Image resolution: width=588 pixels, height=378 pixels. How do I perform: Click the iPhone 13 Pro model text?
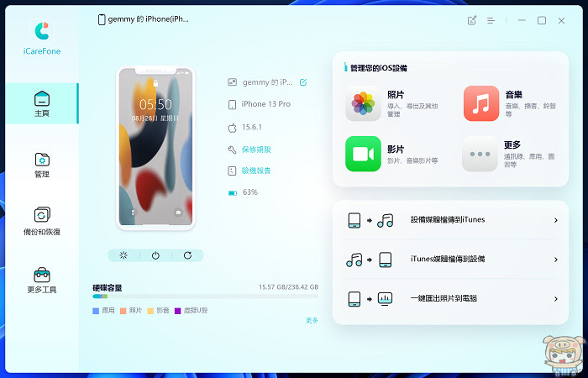[266, 104]
